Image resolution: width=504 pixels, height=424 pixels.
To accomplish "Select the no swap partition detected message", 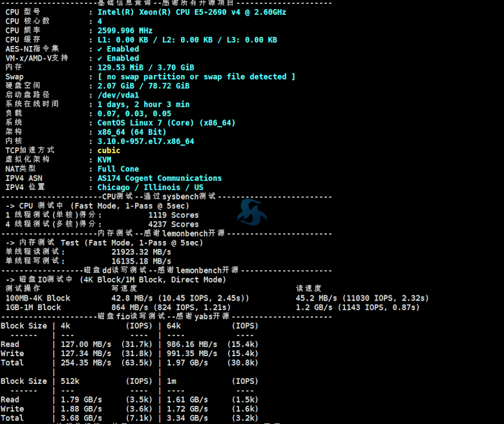I will pos(196,77).
